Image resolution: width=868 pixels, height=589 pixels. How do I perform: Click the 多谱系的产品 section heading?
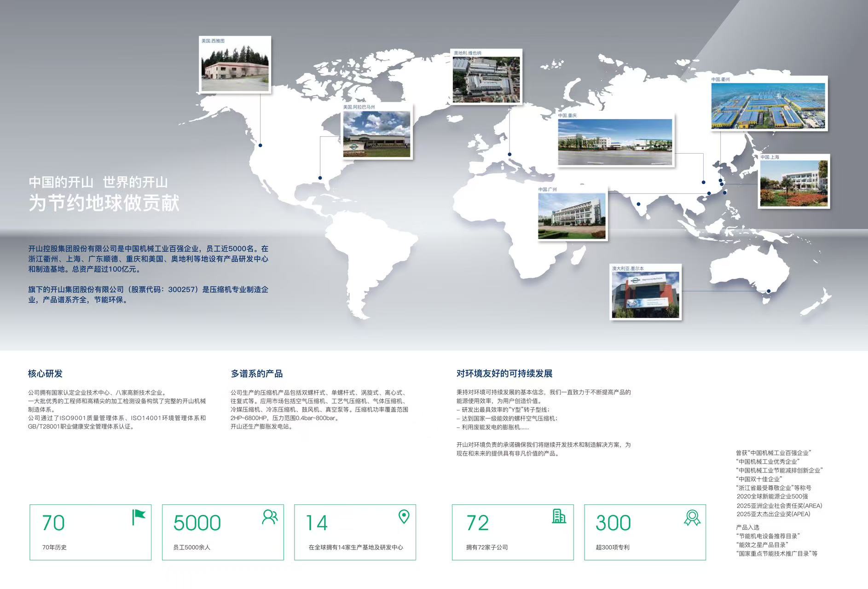(257, 374)
